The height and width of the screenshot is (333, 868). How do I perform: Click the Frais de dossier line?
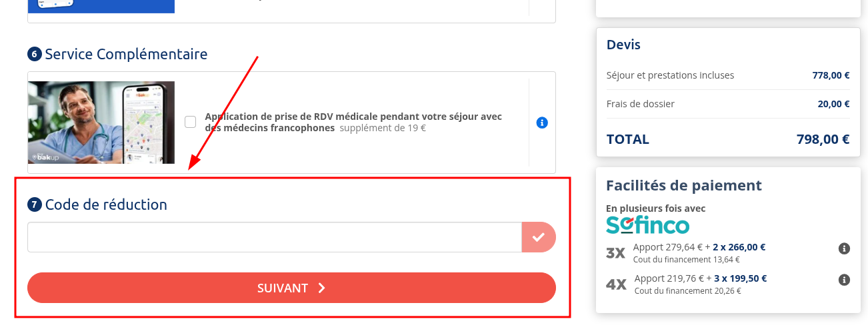pos(641,104)
